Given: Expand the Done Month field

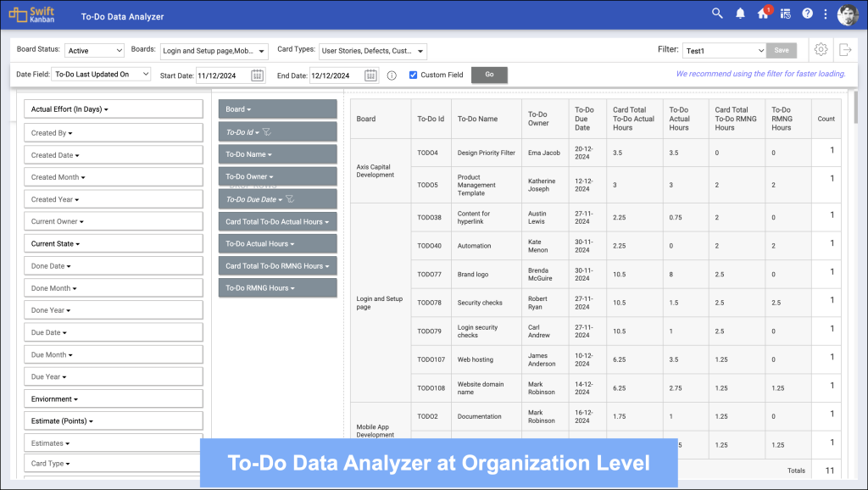Looking at the screenshot, I should [x=114, y=288].
